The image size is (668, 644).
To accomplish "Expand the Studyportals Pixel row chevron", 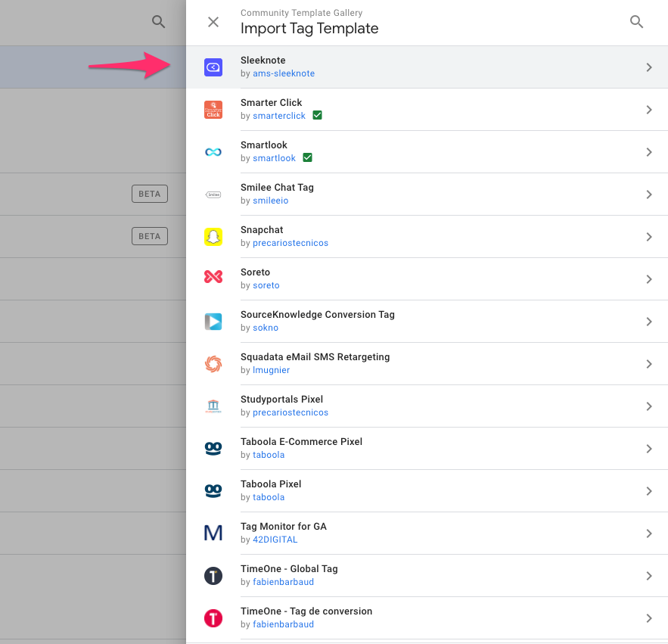I will point(648,406).
